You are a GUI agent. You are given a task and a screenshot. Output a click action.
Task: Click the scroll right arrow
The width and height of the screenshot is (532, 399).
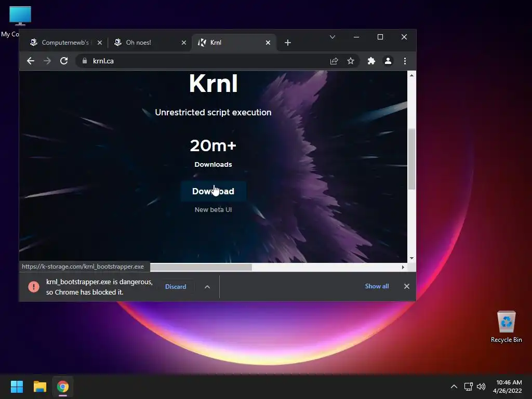coord(403,268)
